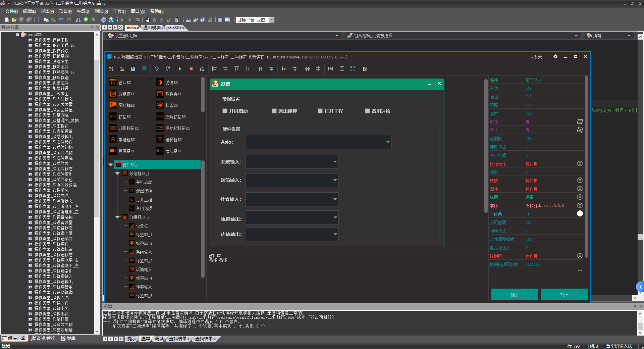Click the white 字体色 color swatch
This screenshot has height=349, width=644.
(580, 214)
